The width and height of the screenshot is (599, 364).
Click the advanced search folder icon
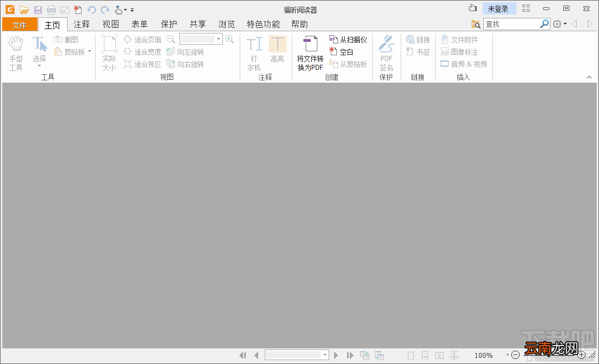point(476,24)
